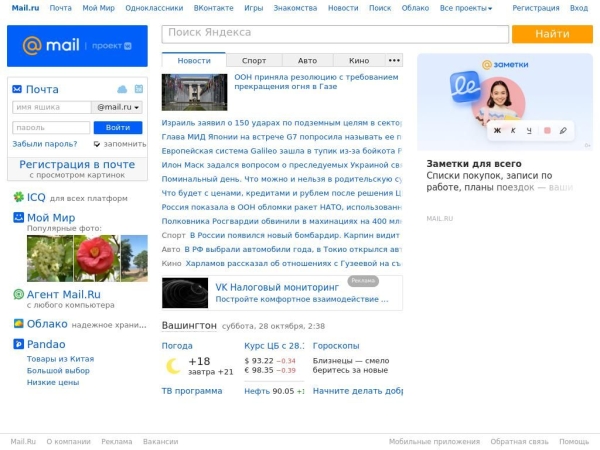600x450 pixels.
Task: Switch to the Новости tab
Action: (x=194, y=60)
